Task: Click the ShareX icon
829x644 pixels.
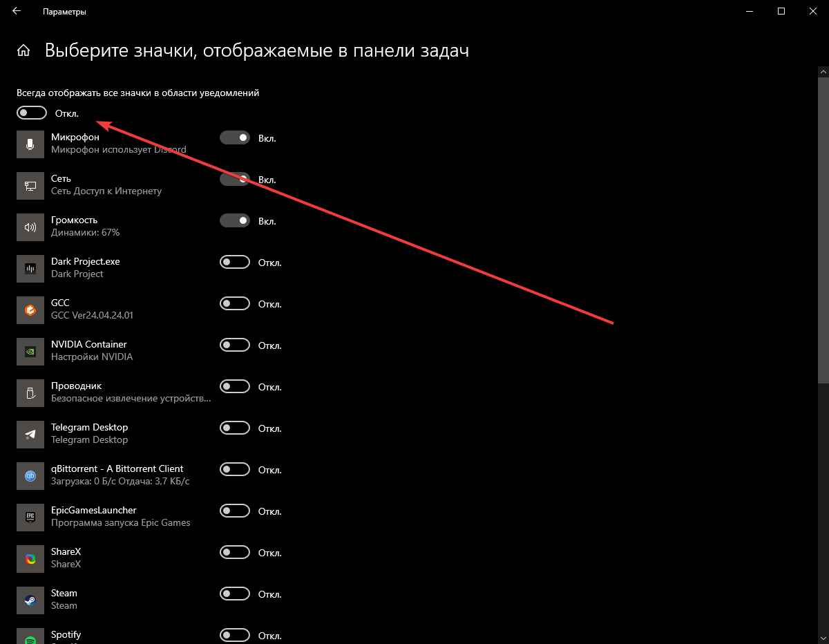Action: (x=30, y=559)
